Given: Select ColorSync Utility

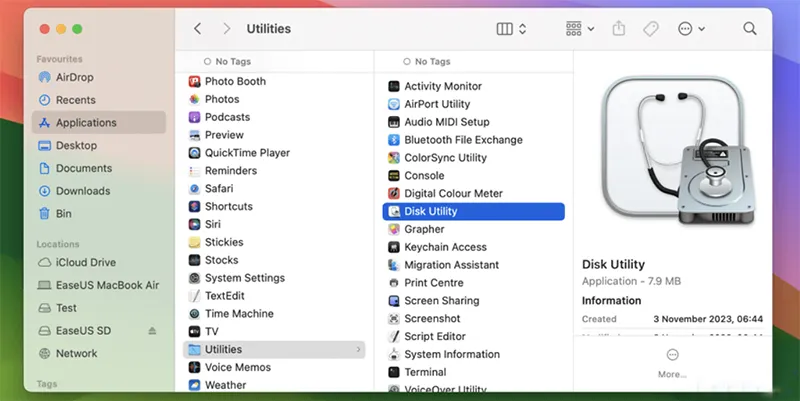Looking at the screenshot, I should point(473,158).
